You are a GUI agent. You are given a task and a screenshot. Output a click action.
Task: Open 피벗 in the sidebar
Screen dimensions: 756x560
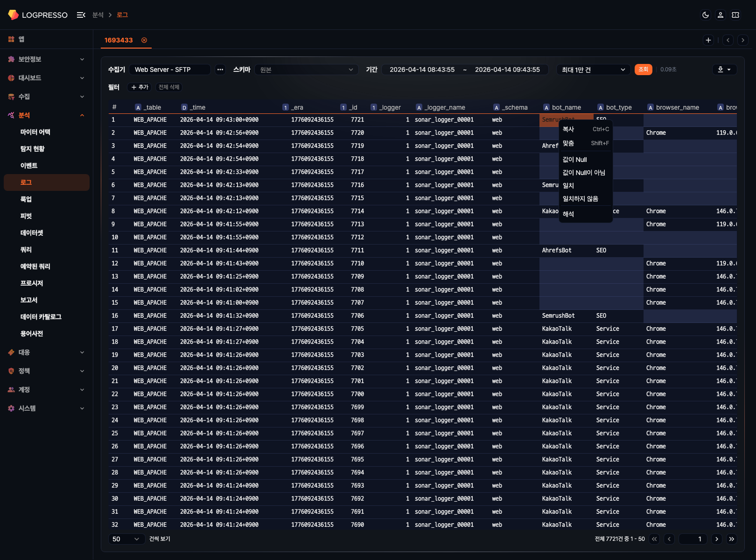pos(26,216)
